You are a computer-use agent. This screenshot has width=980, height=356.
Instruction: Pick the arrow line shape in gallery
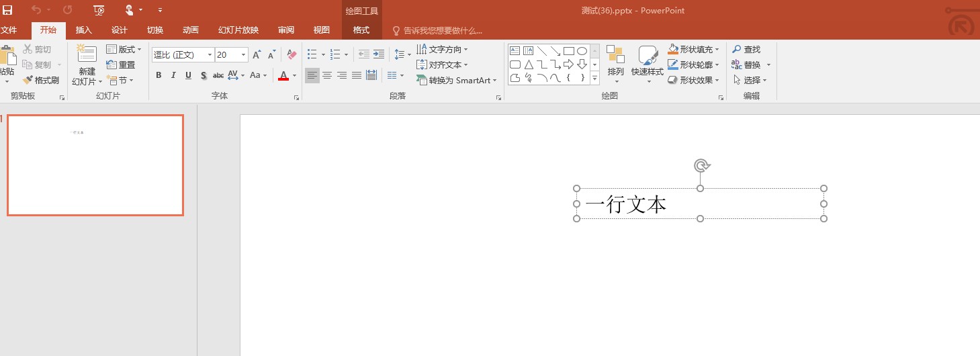555,51
